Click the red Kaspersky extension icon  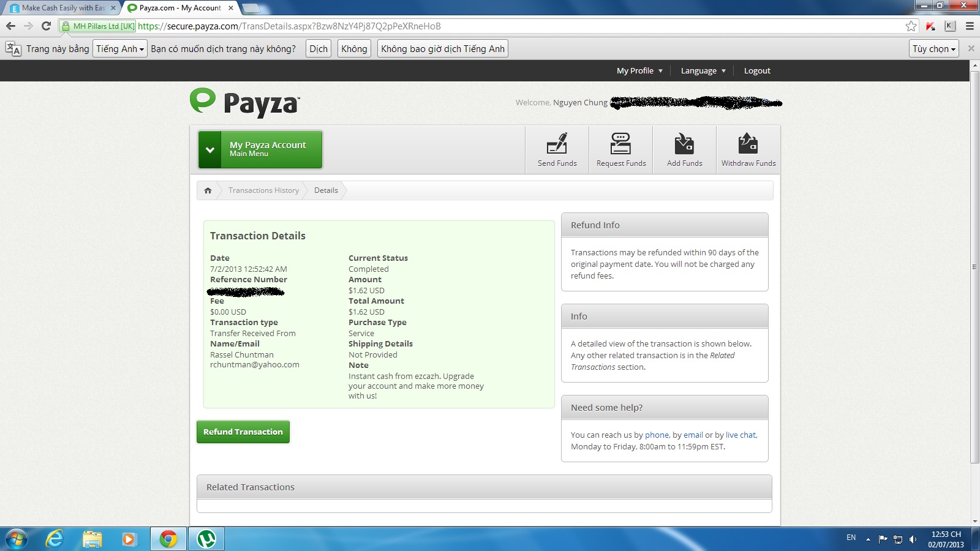(x=930, y=26)
